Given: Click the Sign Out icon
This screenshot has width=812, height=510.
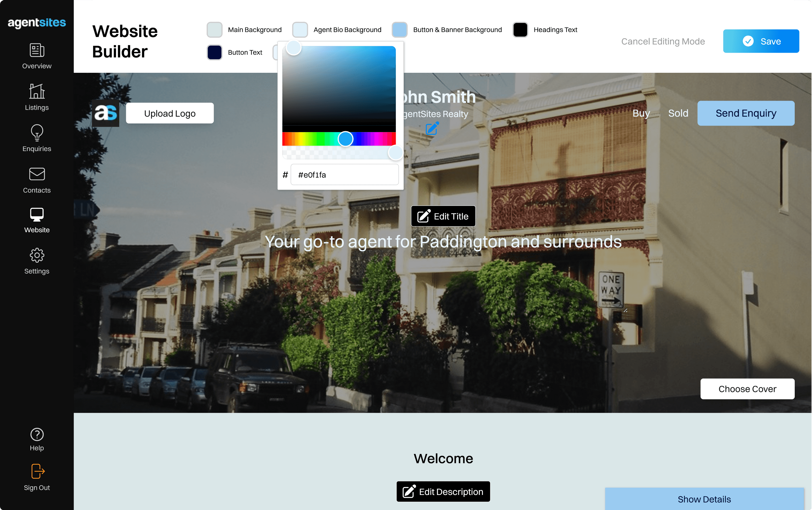Looking at the screenshot, I should (x=37, y=471).
